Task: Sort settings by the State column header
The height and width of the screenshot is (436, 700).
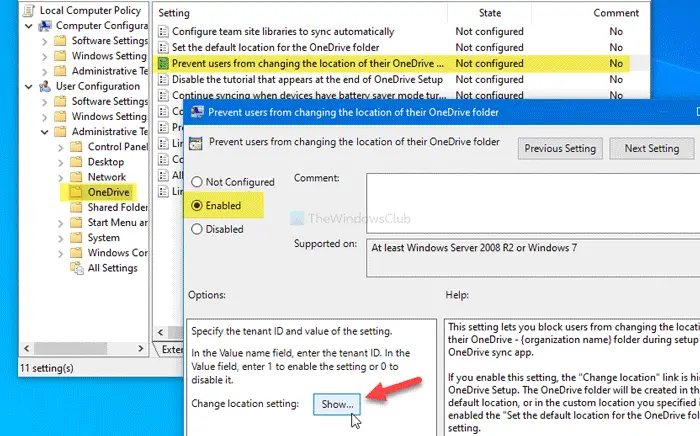Action: 490,13
